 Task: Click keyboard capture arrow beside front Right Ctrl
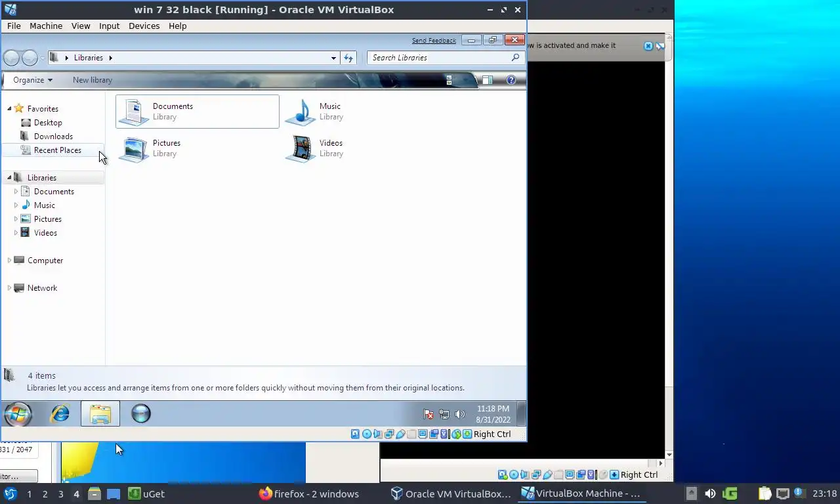(x=467, y=434)
